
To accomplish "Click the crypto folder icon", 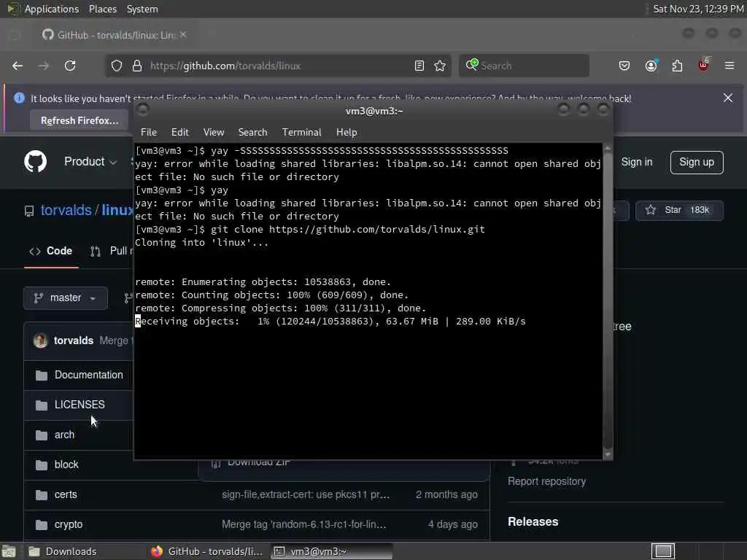I will coord(42,525).
